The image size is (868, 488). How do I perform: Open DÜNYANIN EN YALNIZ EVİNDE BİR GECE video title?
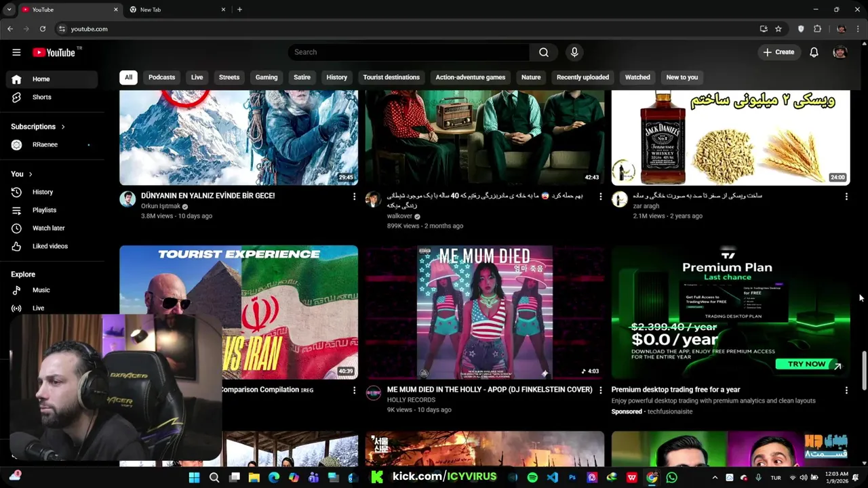point(208,196)
